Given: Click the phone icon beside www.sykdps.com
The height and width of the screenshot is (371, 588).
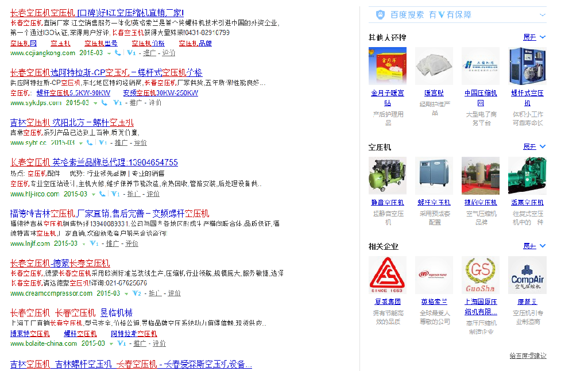Looking at the screenshot, I should click(105, 103).
